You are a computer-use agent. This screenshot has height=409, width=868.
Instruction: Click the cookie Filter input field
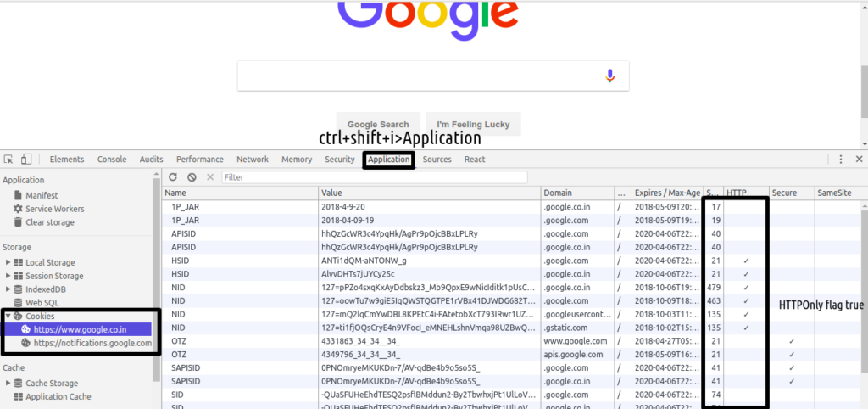(x=374, y=177)
